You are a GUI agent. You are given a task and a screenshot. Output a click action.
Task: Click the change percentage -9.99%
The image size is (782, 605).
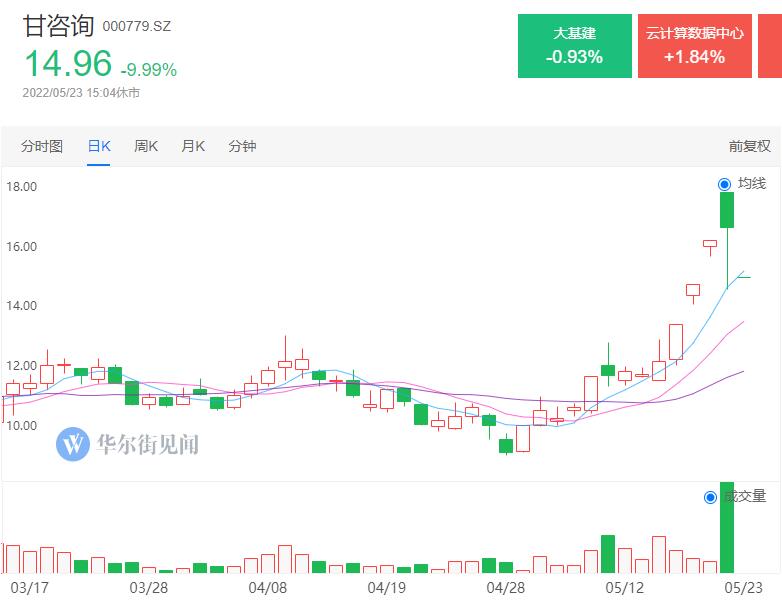(x=149, y=69)
